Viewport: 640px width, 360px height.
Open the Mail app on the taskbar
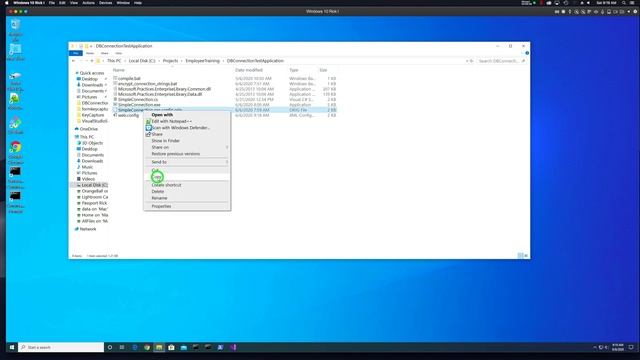[x=184, y=347]
